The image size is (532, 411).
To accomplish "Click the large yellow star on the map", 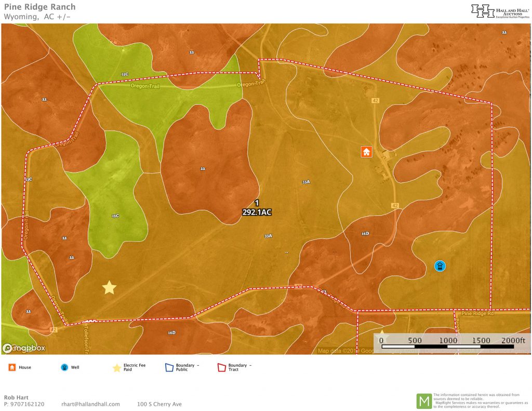I will (109, 288).
